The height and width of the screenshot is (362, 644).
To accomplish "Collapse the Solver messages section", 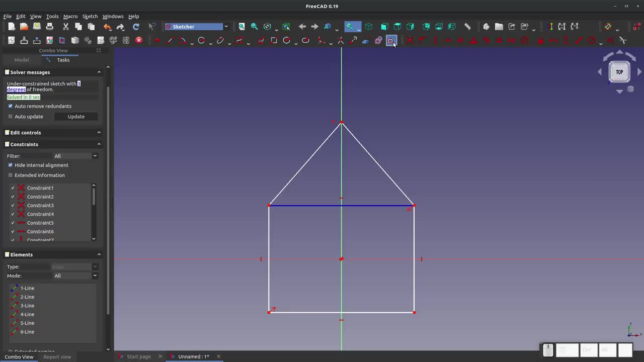I will 99,72.
